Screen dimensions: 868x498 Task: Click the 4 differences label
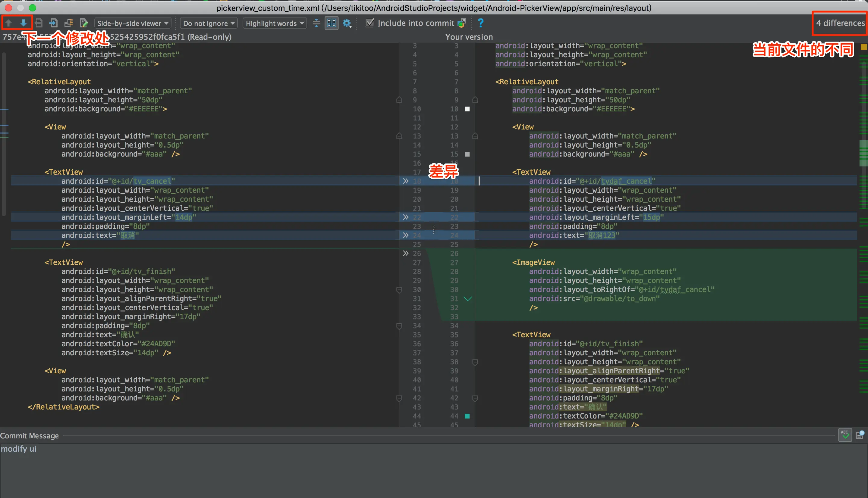tap(840, 23)
